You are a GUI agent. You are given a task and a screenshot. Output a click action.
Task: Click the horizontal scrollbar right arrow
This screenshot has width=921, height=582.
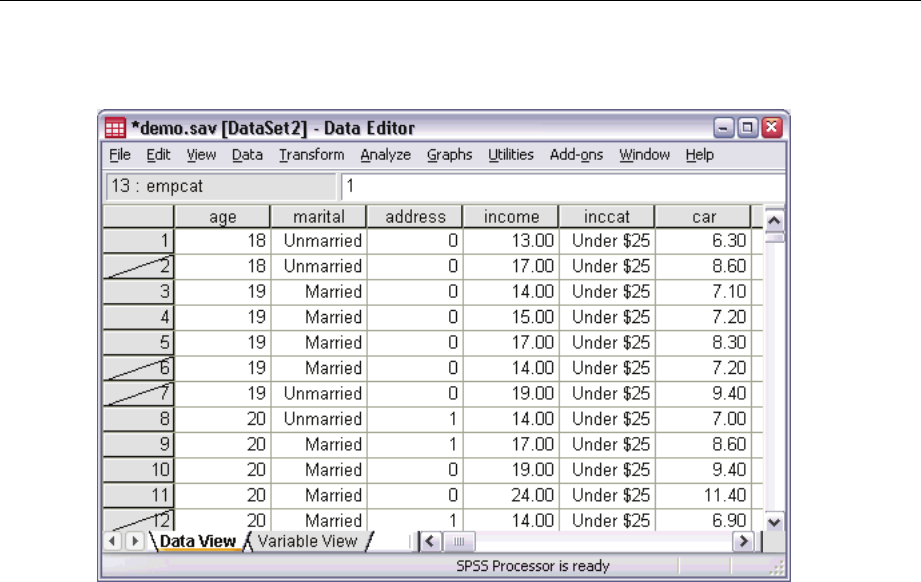click(x=744, y=541)
